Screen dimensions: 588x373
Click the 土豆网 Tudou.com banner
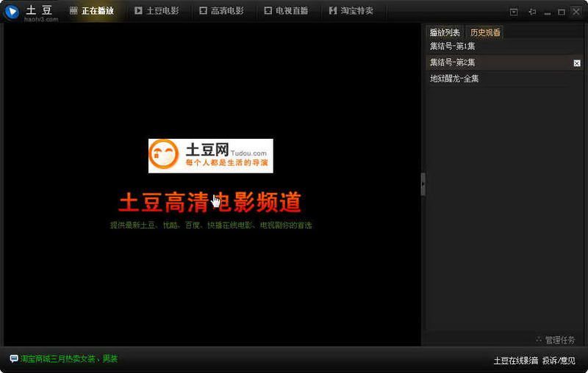pyautogui.click(x=211, y=156)
